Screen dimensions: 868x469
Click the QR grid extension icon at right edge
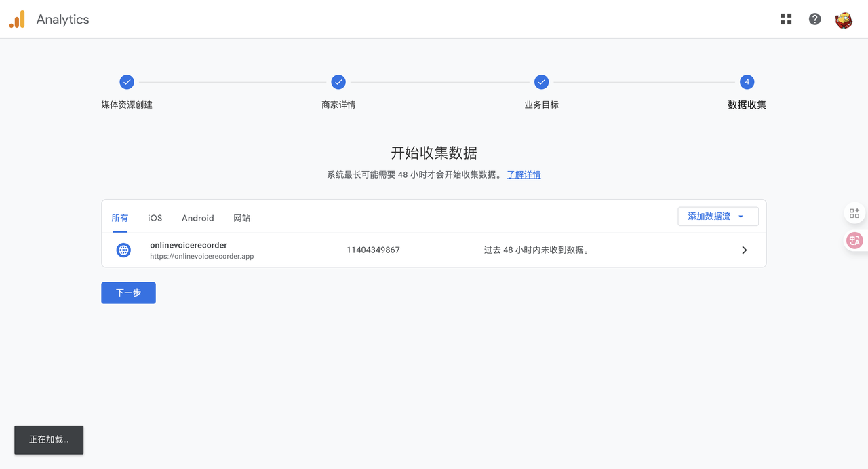854,213
